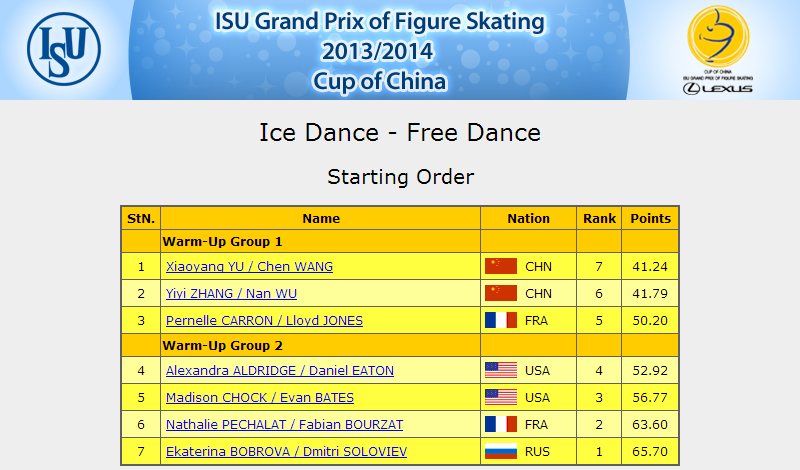This screenshot has width=800, height=470.
Task: Click the Cup of China Lexus logo
Action: pos(718,50)
